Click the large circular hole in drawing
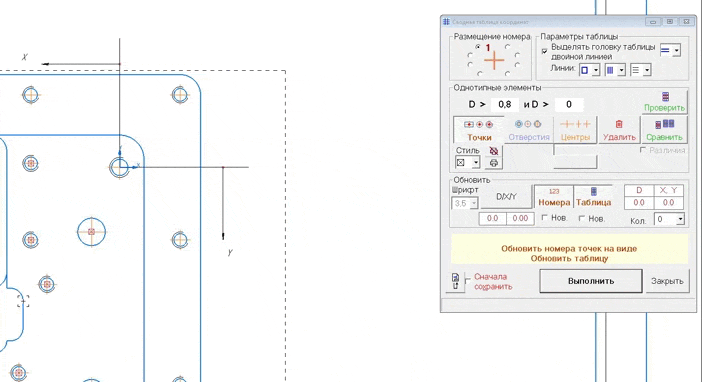 91,232
